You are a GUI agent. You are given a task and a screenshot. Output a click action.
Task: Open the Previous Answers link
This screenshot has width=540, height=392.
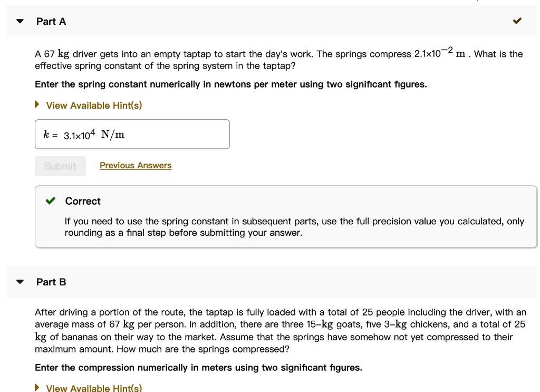pos(136,166)
